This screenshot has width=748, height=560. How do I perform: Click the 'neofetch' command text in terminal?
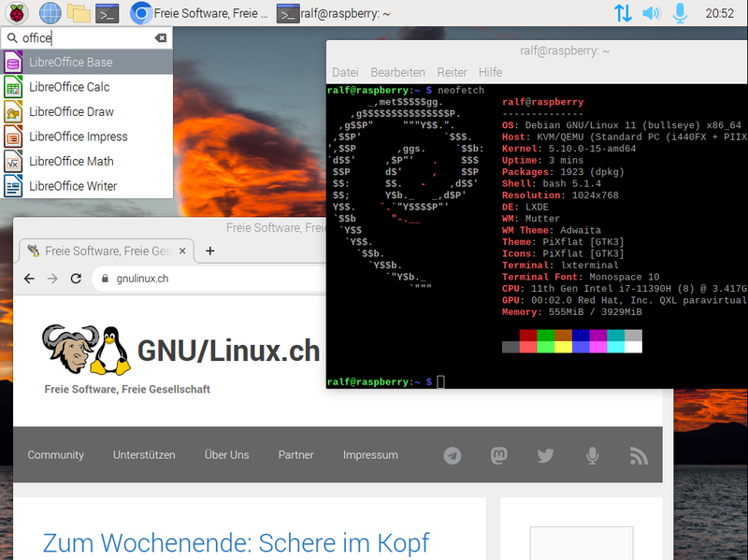[x=461, y=90]
